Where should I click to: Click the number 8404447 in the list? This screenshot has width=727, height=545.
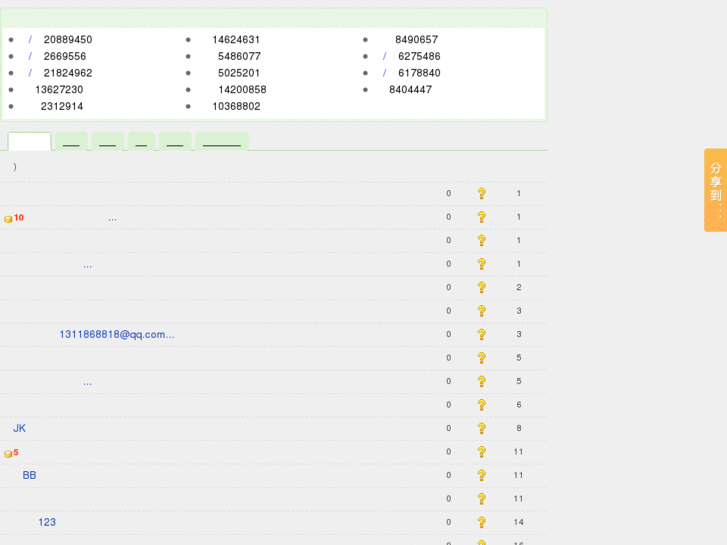point(410,90)
